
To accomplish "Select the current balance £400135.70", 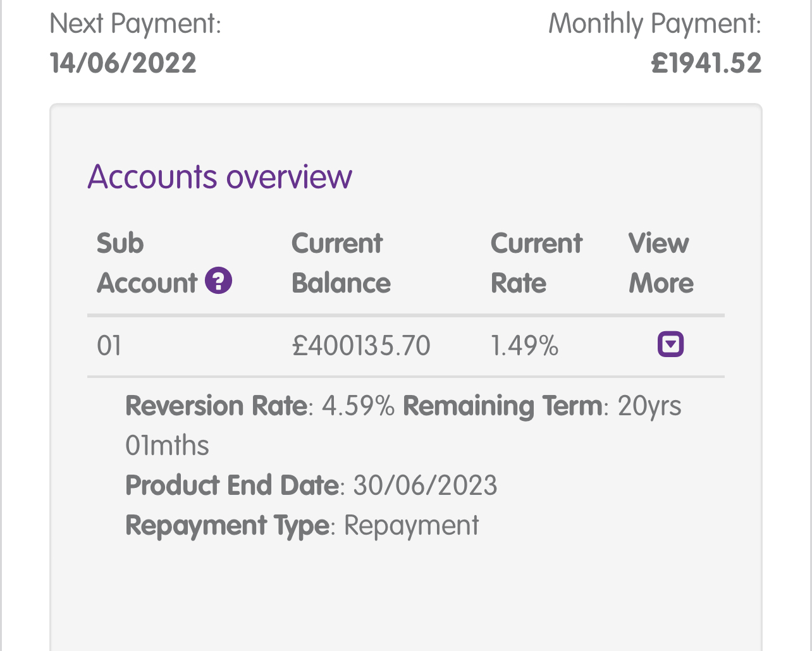I will click(361, 346).
